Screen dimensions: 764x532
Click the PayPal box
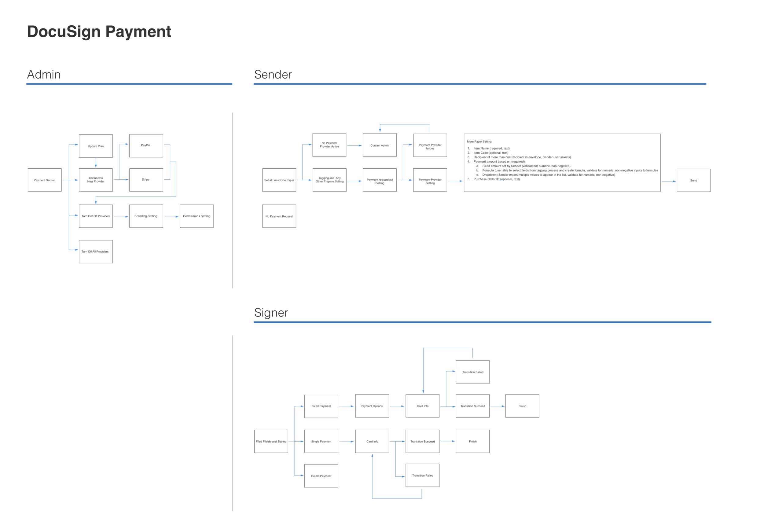tap(146, 146)
